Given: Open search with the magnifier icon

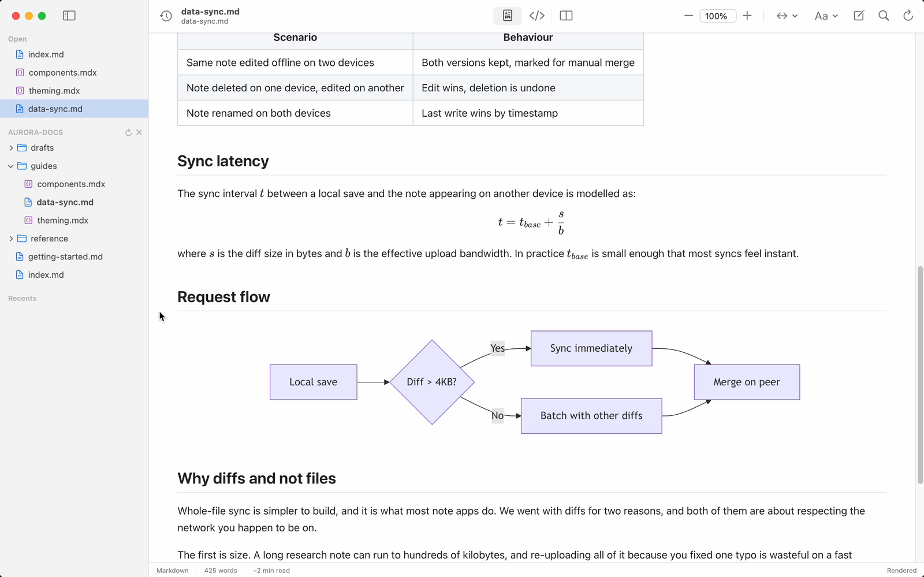Looking at the screenshot, I should point(884,16).
